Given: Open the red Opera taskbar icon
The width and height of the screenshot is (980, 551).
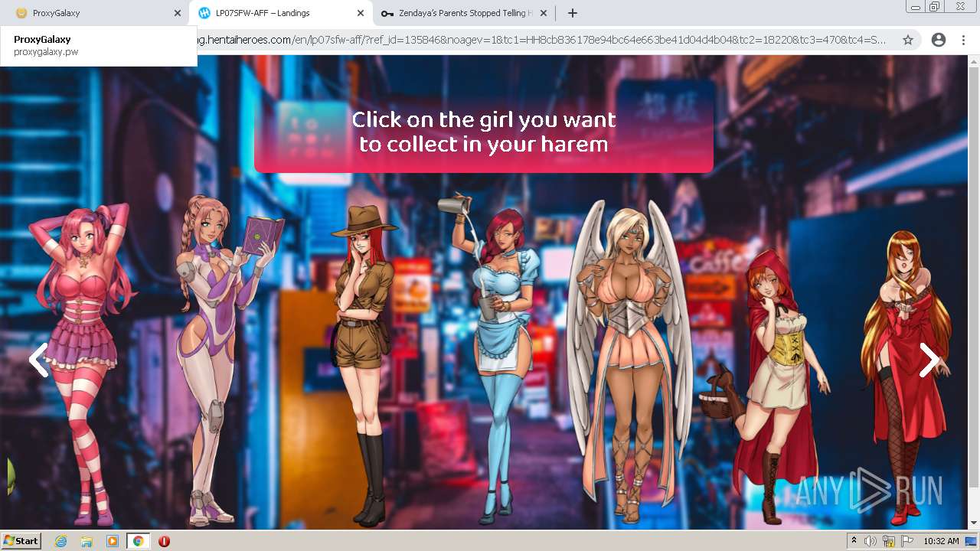Looking at the screenshot, I should (x=164, y=541).
